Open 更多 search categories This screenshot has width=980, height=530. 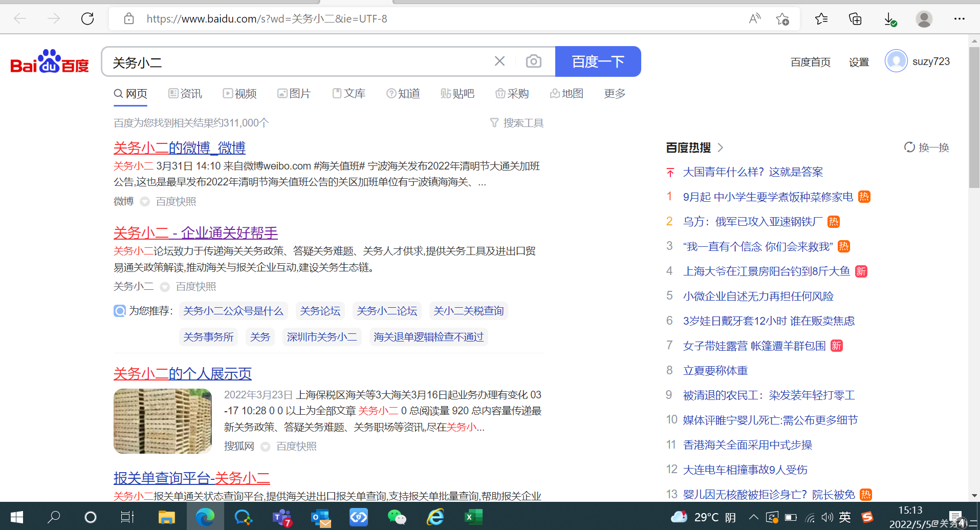[615, 93]
